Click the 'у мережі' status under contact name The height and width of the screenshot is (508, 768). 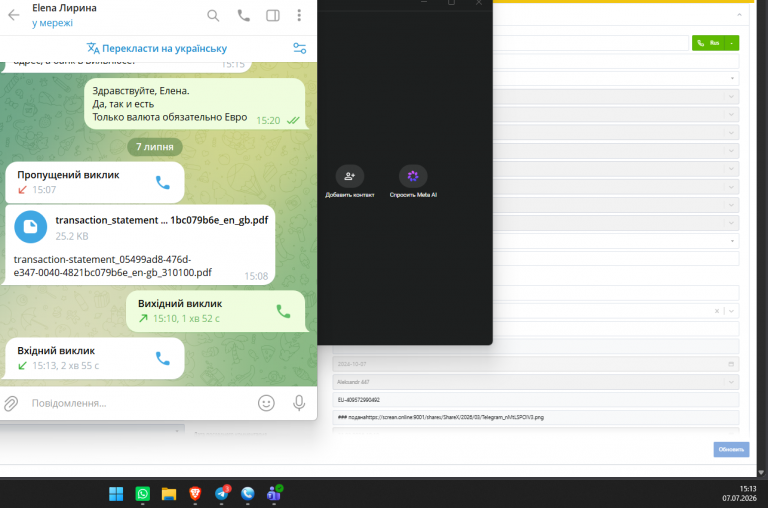[52, 23]
